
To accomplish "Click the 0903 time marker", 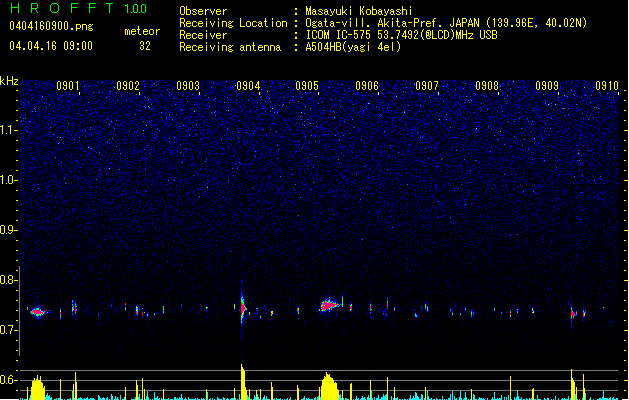I will [188, 86].
